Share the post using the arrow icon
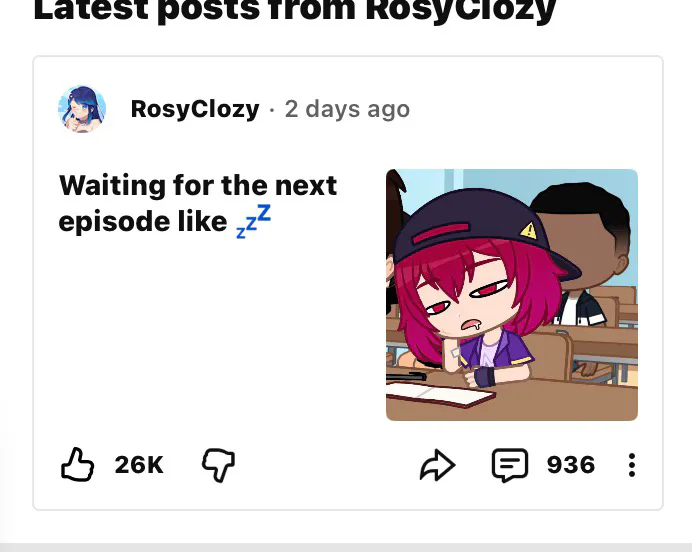The width and height of the screenshot is (692, 552). pyautogui.click(x=437, y=465)
